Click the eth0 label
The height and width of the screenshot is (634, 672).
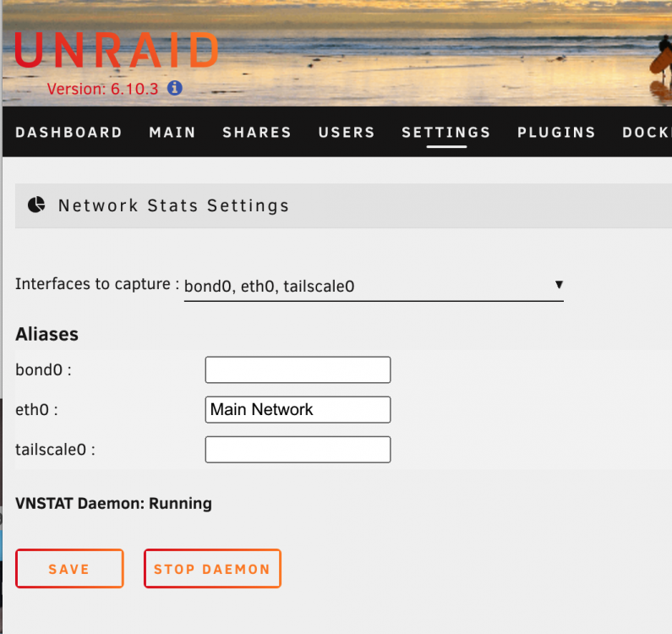coord(36,410)
